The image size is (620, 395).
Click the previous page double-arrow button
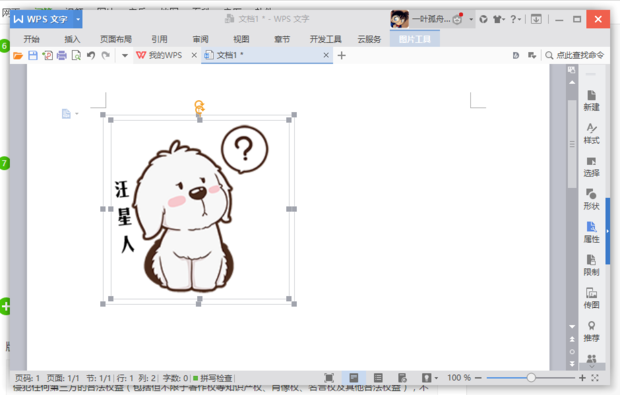pos(572,339)
